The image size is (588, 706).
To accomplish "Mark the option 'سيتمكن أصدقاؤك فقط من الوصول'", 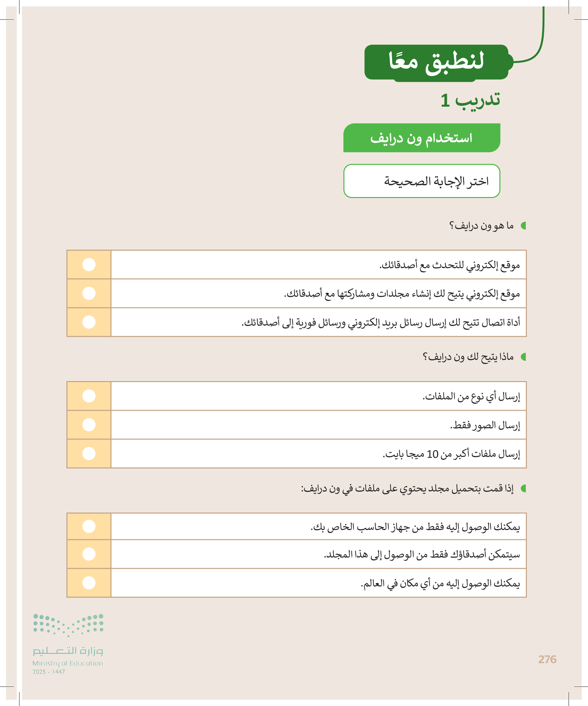I will (89, 554).
